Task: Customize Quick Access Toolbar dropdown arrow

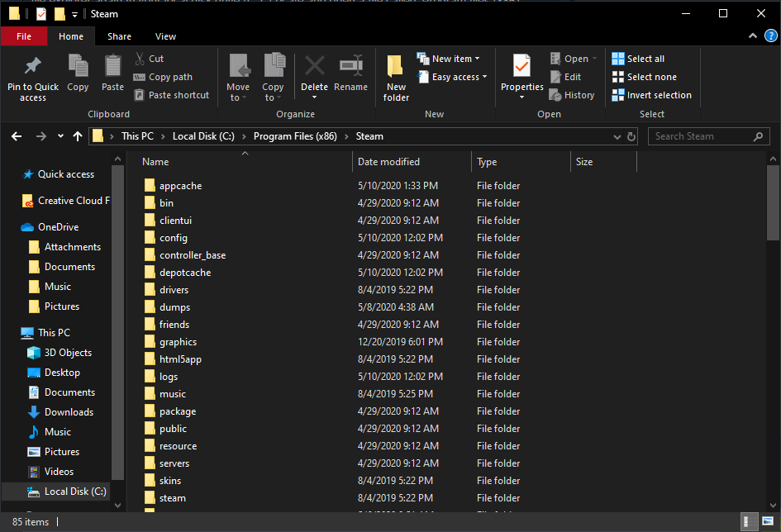Action: [74, 14]
